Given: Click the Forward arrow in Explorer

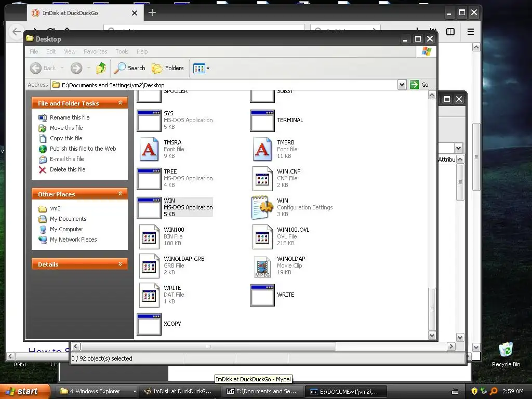Looking at the screenshot, I should pyautogui.click(x=76, y=68).
